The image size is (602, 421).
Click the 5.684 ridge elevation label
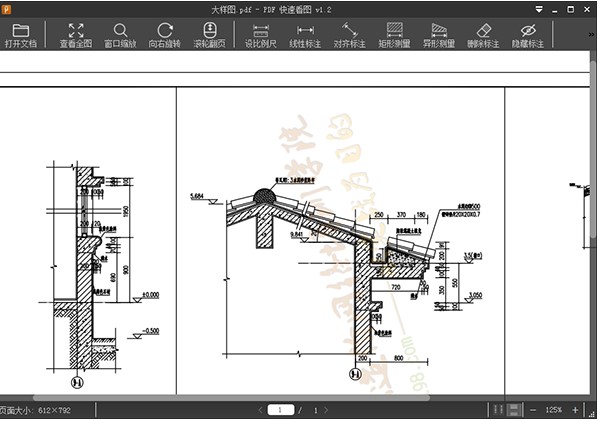coord(197,196)
